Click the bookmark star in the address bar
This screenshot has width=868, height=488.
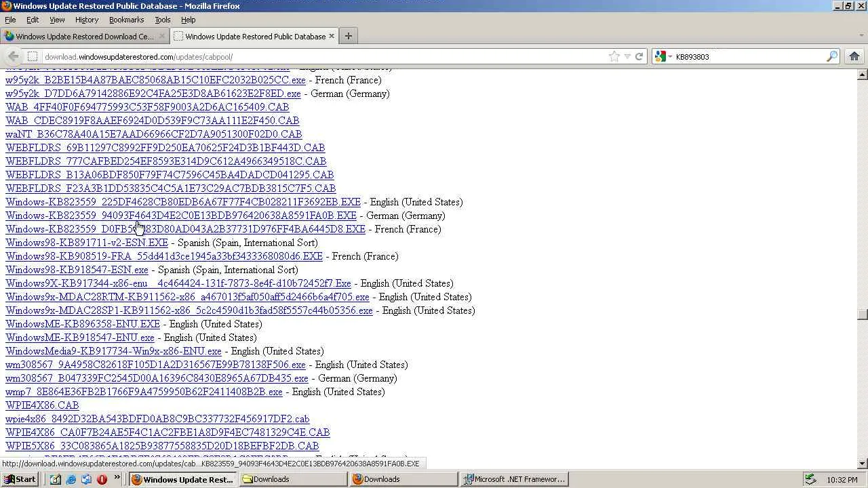614,57
